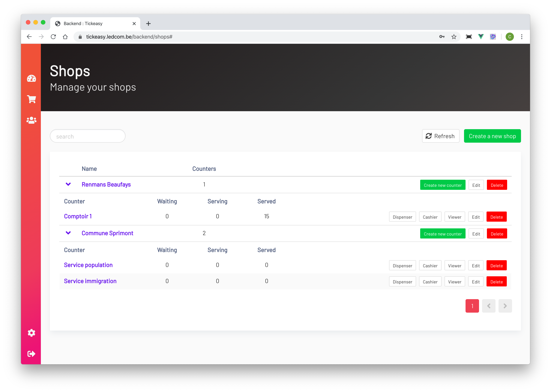This screenshot has height=392, width=551.
Task: Open the shopping cart sidebar icon
Action: 31,99
